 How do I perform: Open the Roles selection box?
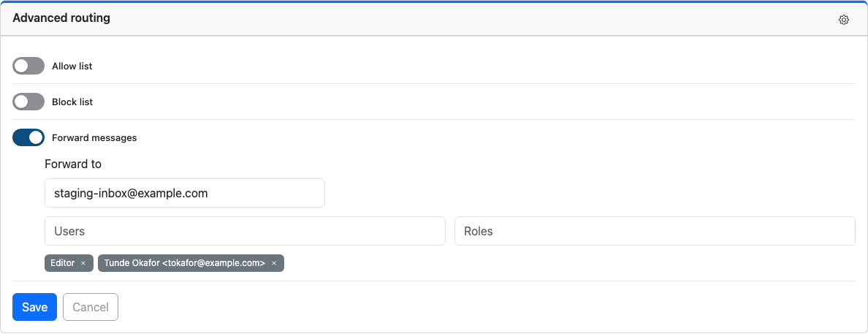coord(655,231)
